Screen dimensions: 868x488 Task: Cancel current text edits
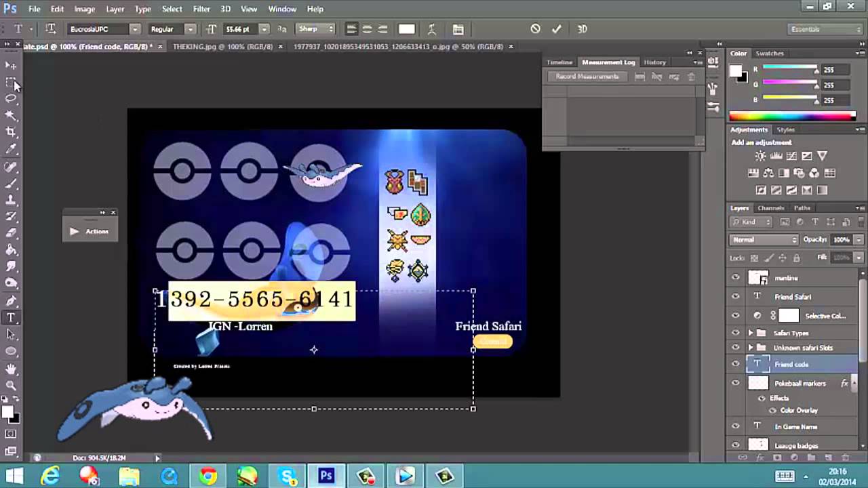click(536, 29)
